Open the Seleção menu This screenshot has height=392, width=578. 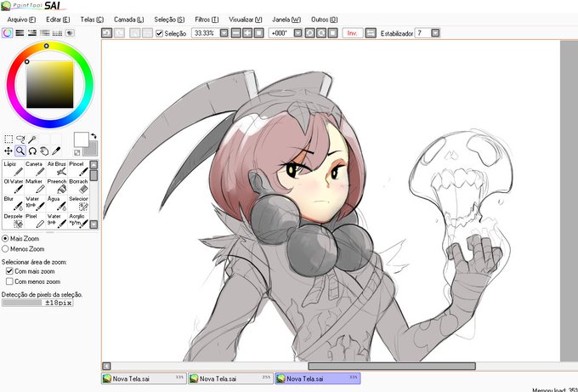coord(169,20)
